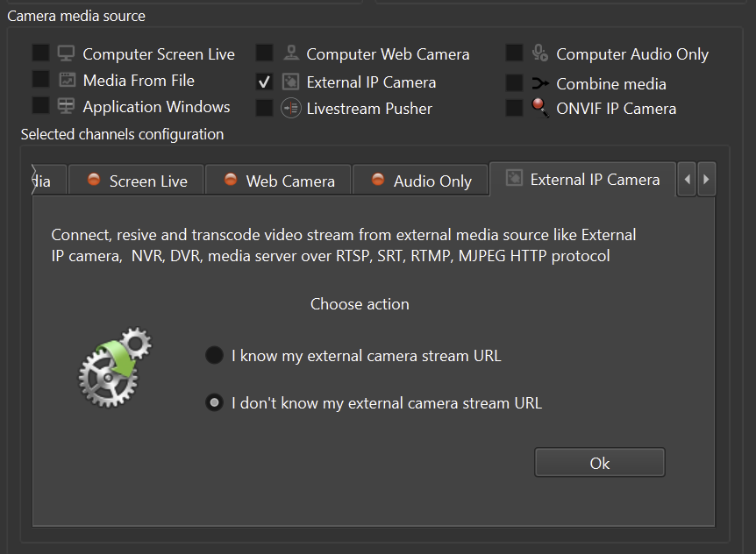Screen dimensions: 756x554
Task: Click the Application Windows icon
Action: coord(67,106)
